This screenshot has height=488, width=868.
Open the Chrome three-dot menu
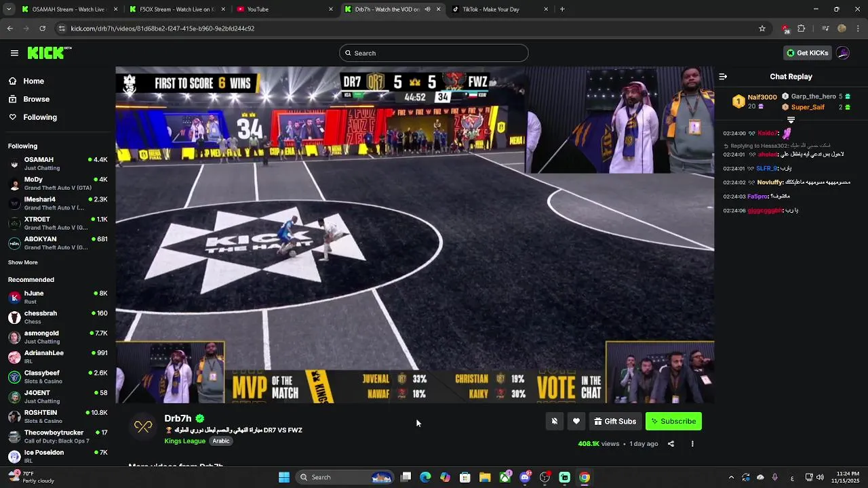[859, 28]
